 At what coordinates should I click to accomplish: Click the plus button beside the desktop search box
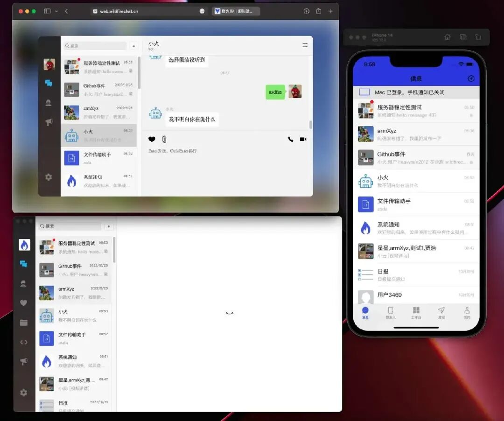[109, 226]
